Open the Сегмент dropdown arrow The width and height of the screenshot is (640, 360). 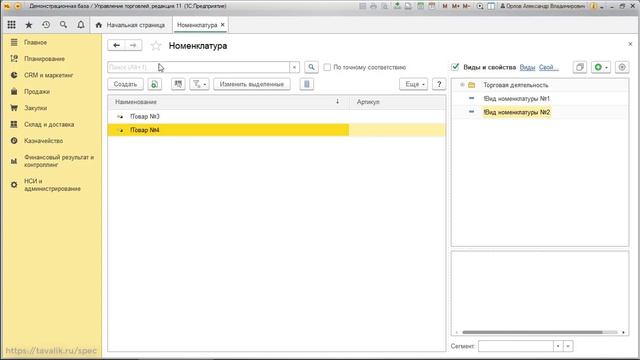tap(558, 346)
